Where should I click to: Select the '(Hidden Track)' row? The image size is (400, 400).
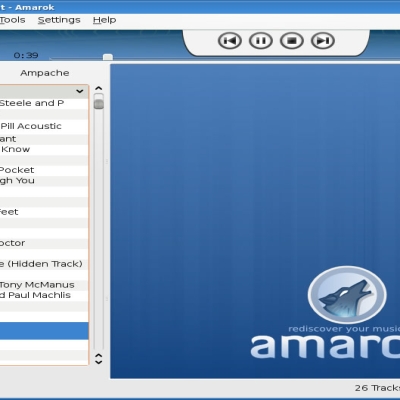tap(44, 264)
